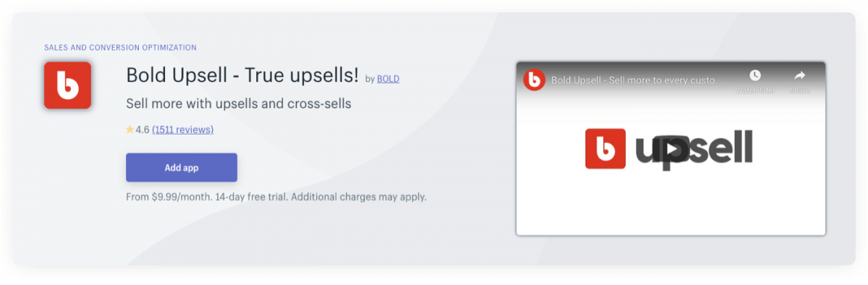The image size is (868, 285).
Task: Open the 1511 reviews link
Action: [x=183, y=129]
